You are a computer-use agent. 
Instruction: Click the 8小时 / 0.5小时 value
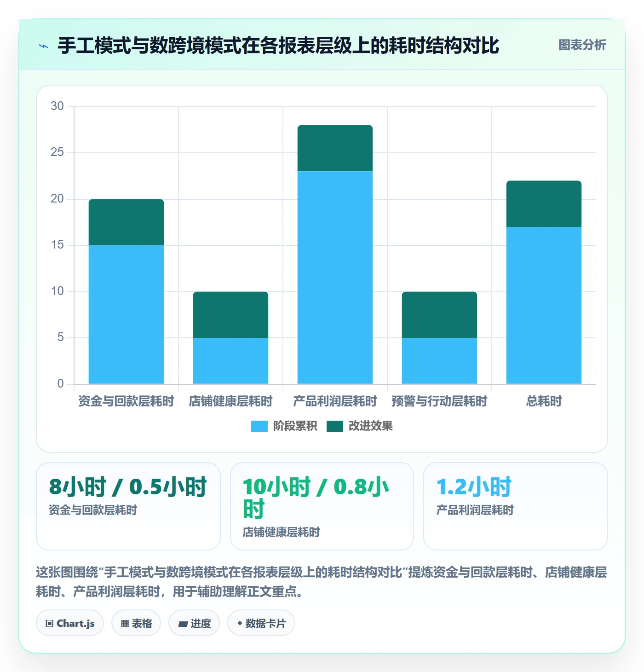pyautogui.click(x=128, y=487)
